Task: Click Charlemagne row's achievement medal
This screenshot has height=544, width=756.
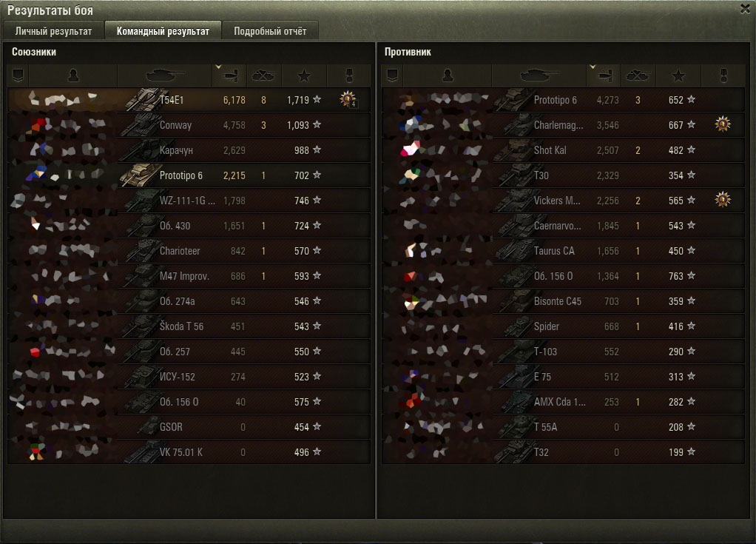Action: (722, 124)
